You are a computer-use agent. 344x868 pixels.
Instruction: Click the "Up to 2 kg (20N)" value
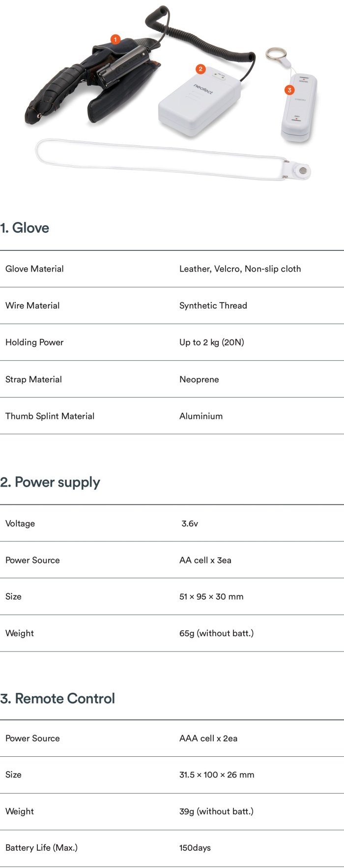(x=211, y=342)
